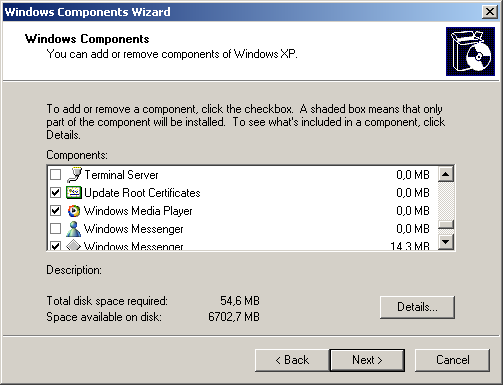
Task: Cancel the Windows Components Wizard
Action: 452,360
